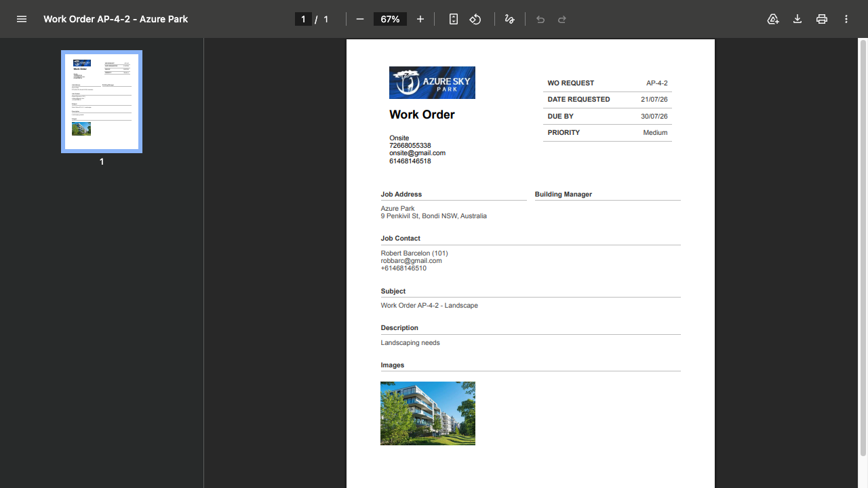Zoom out with the minus icon

coord(360,19)
